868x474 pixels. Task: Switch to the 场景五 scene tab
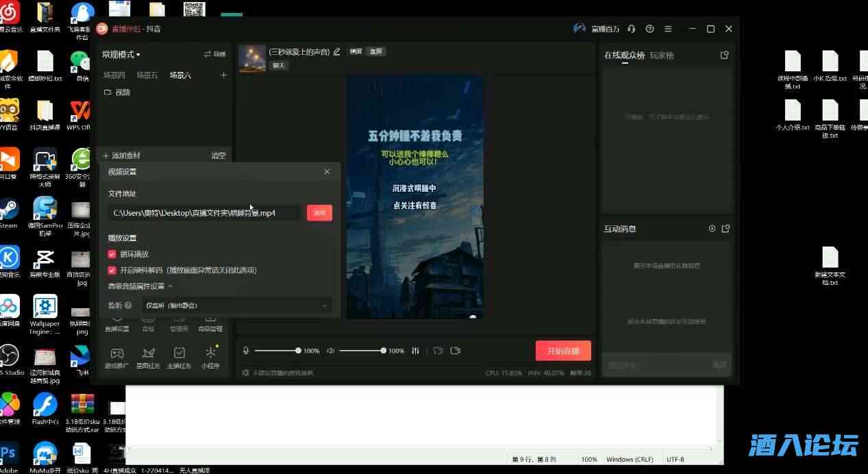pyautogui.click(x=147, y=75)
